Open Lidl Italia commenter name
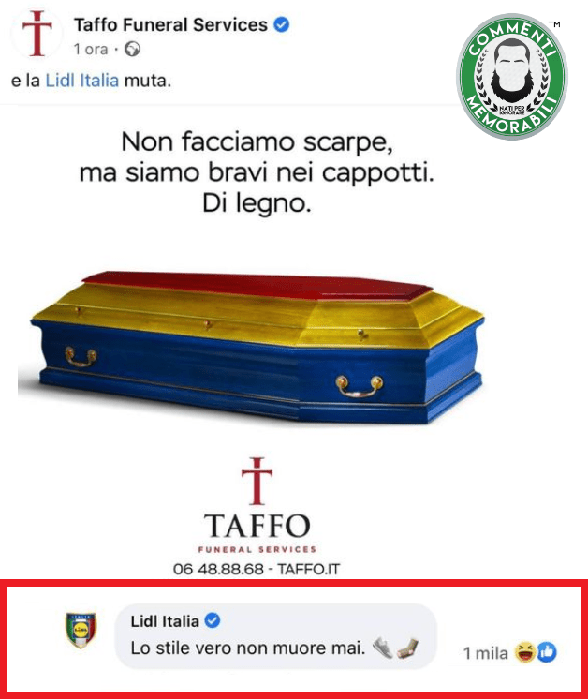This screenshot has height=700, width=588. pyautogui.click(x=165, y=621)
